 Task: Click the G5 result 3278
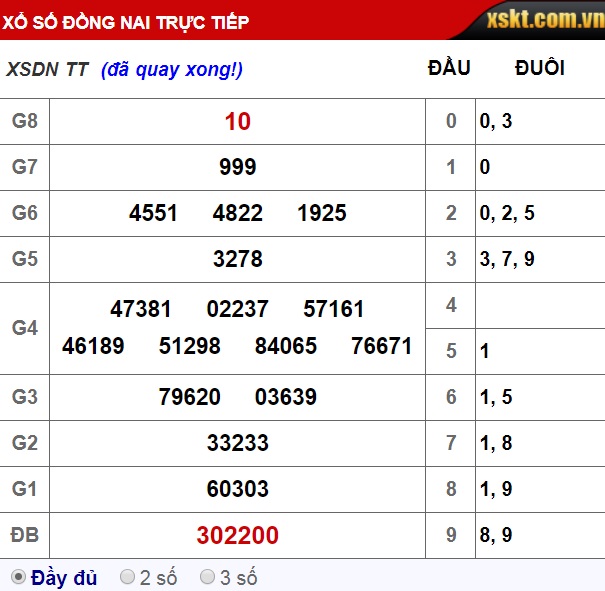[237, 259]
